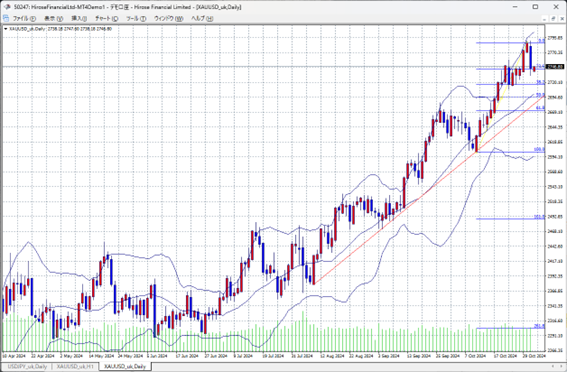Click the 38.2 Fibonacci level label
This screenshot has width=567, height=372.
tap(540, 82)
